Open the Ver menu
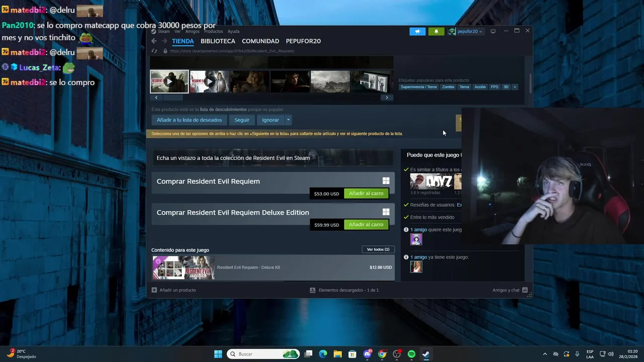This screenshot has width=644, height=362. (x=178, y=31)
